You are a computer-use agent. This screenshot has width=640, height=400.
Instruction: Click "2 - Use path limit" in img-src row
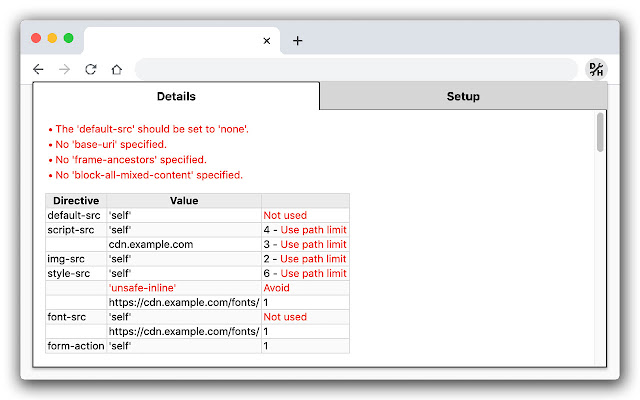point(305,259)
